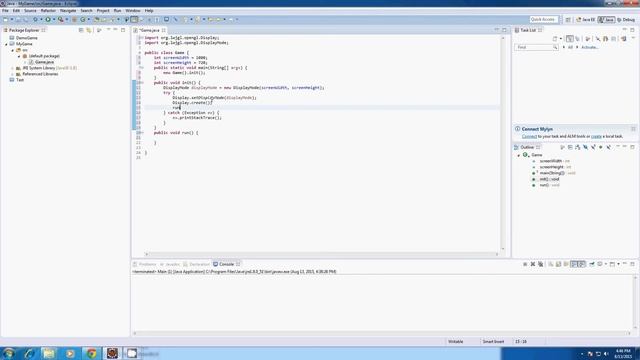This screenshot has width=640, height=360.
Task: Open the Refactor menu
Action: pos(48,11)
